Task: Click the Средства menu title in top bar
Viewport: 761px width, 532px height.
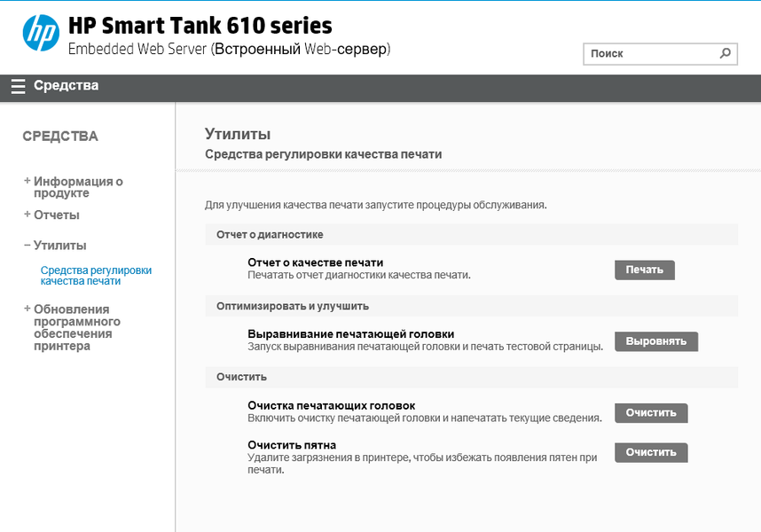Action: 67,86
